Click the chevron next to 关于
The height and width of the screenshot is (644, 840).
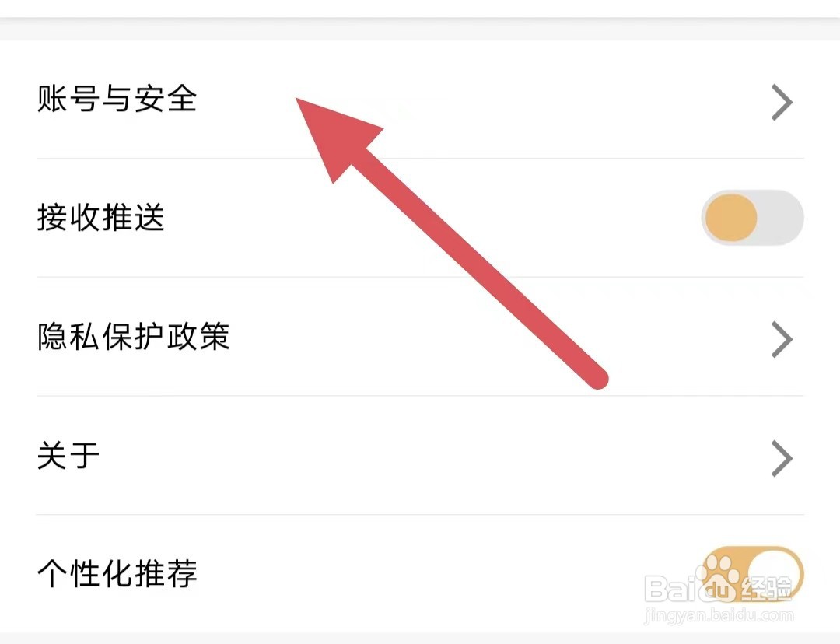[781, 459]
